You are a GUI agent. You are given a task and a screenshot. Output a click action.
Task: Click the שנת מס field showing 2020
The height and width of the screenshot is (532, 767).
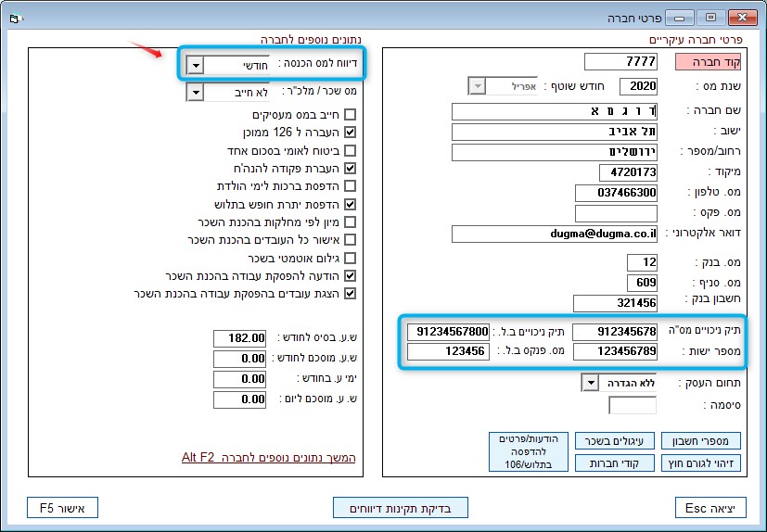638,86
